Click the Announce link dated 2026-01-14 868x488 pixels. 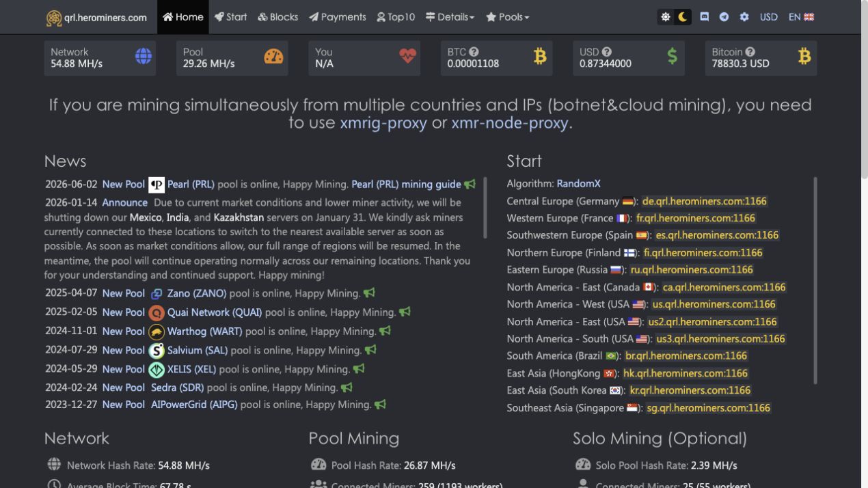click(124, 203)
